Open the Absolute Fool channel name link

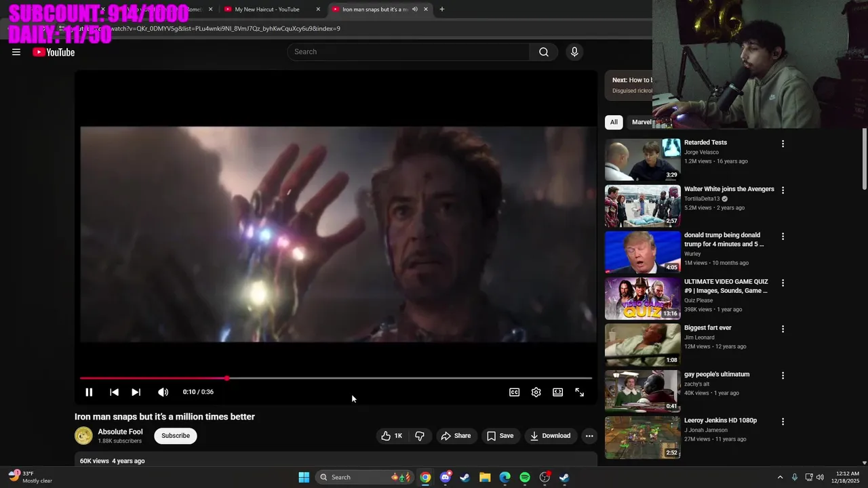pyautogui.click(x=120, y=432)
